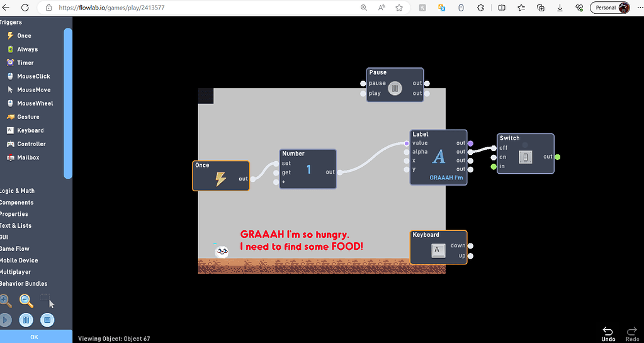
Task: Click the Undo button
Action: [x=608, y=334]
